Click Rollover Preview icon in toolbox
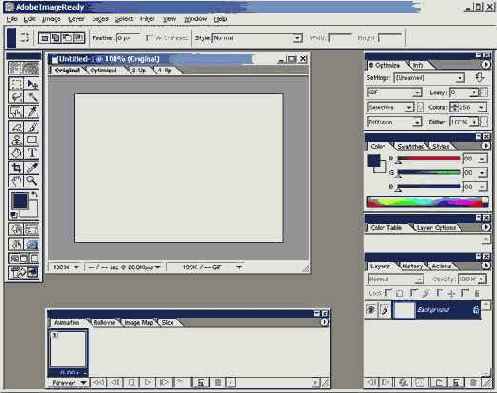The image size is (497, 393). (x=16, y=245)
